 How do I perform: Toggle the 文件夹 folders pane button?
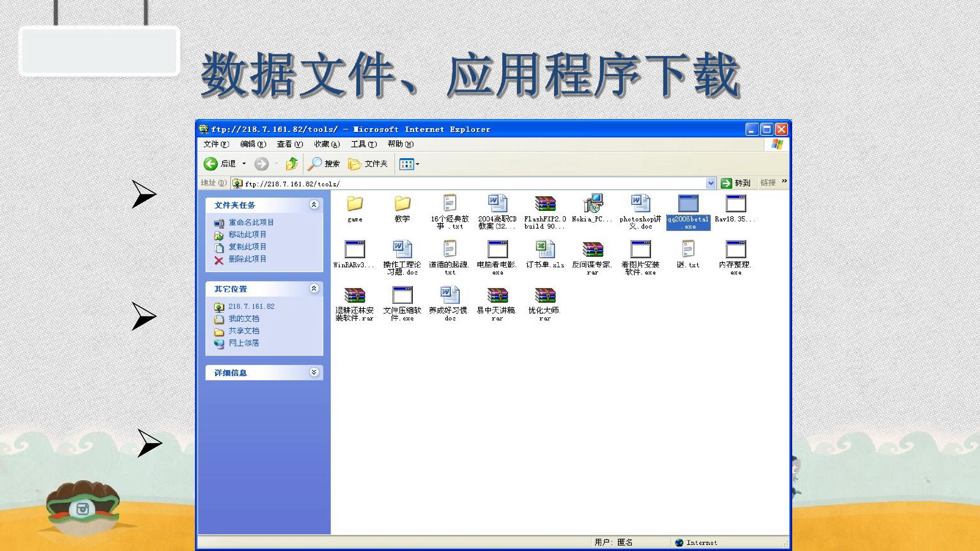(x=367, y=164)
